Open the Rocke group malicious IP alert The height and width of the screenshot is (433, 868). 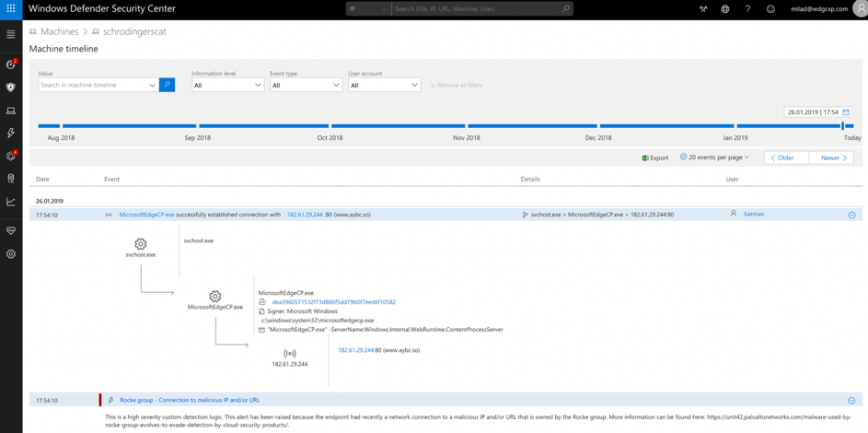[190, 399]
